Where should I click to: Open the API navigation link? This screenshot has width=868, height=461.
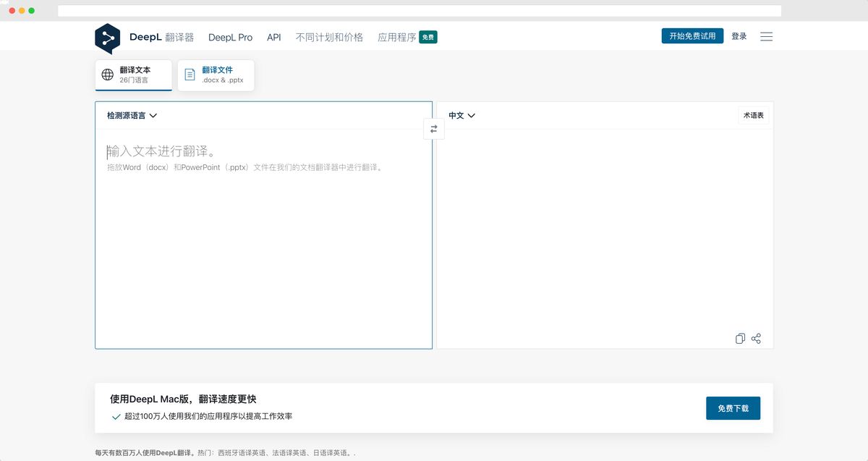pos(273,37)
